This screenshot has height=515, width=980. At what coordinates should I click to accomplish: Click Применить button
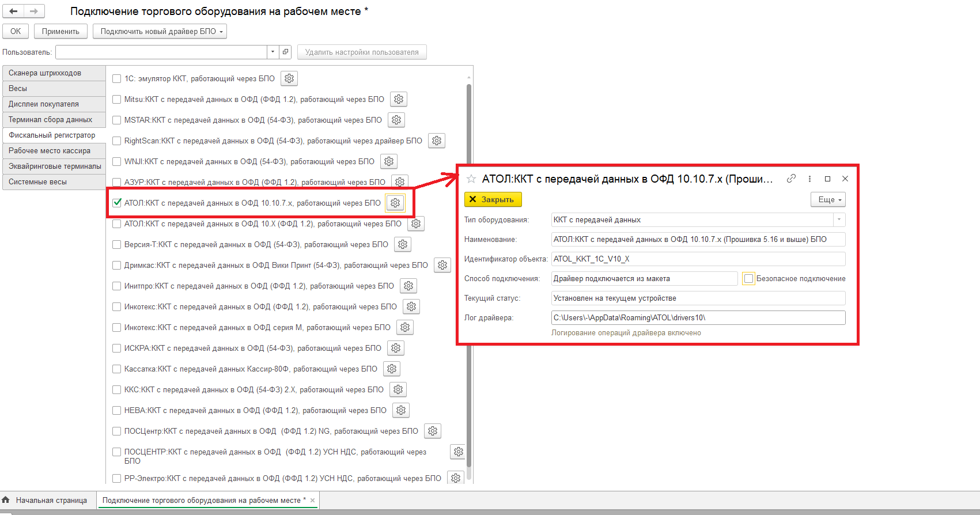(60, 31)
